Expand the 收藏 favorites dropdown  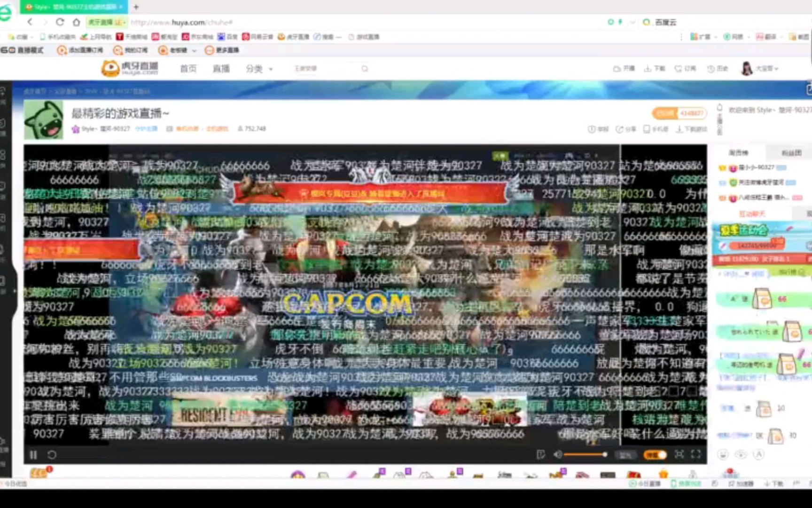pyautogui.click(x=31, y=37)
